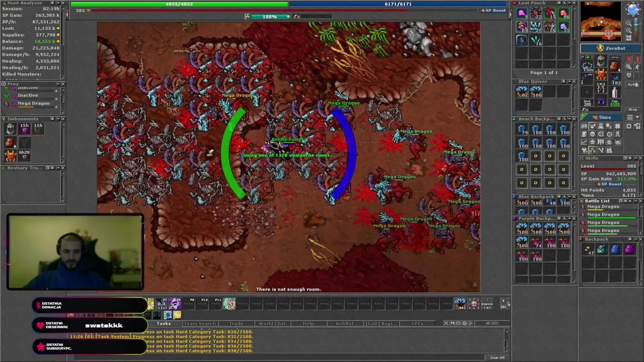644x362 pixels.
Task: Zoom out the minimap
Action: click(629, 24)
